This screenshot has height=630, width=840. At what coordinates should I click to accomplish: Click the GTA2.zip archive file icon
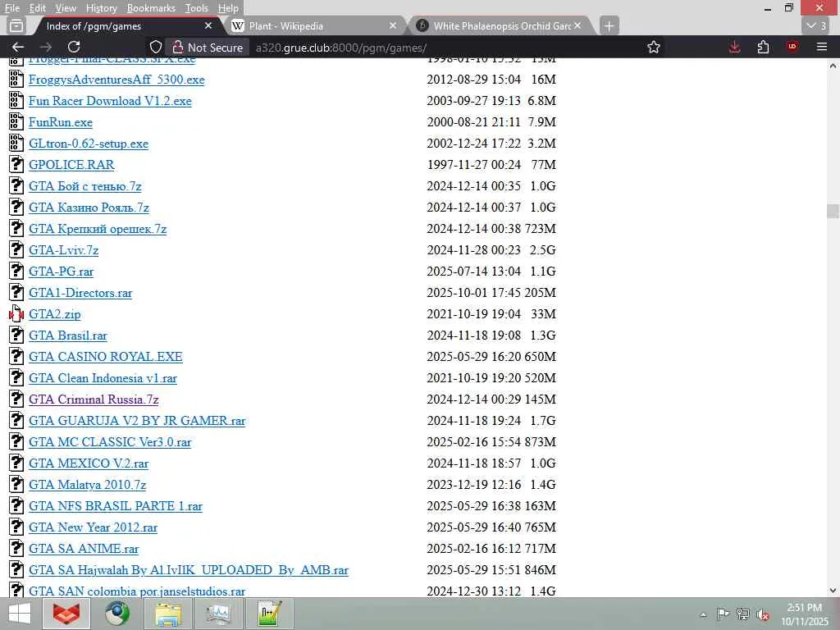click(16, 314)
